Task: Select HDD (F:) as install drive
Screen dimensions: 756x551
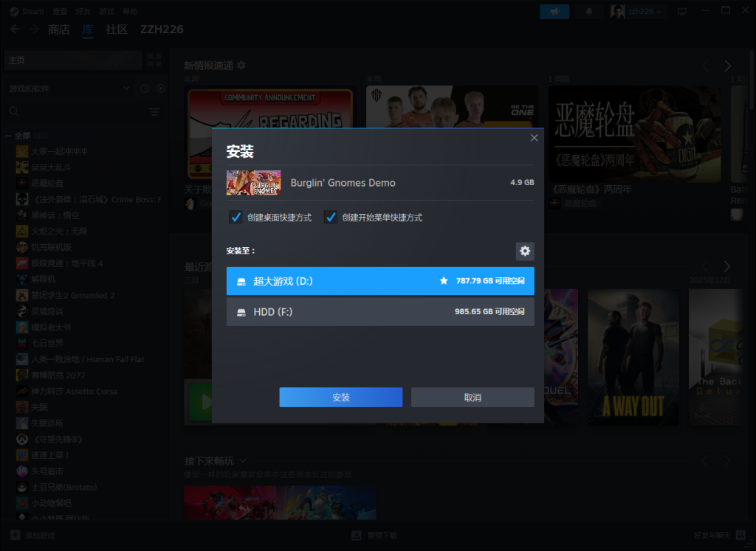Action: [x=379, y=312]
